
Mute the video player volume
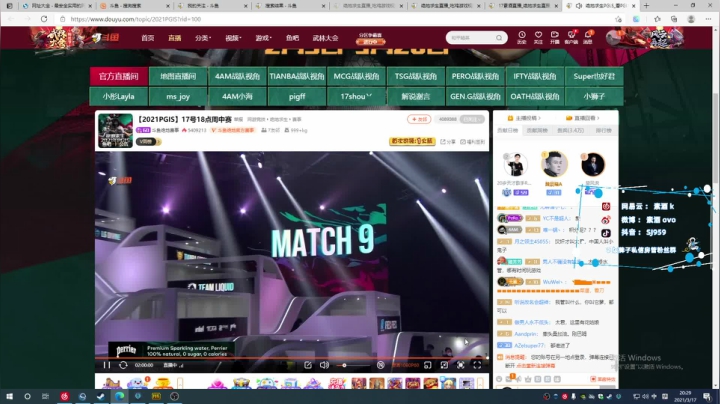point(324,365)
